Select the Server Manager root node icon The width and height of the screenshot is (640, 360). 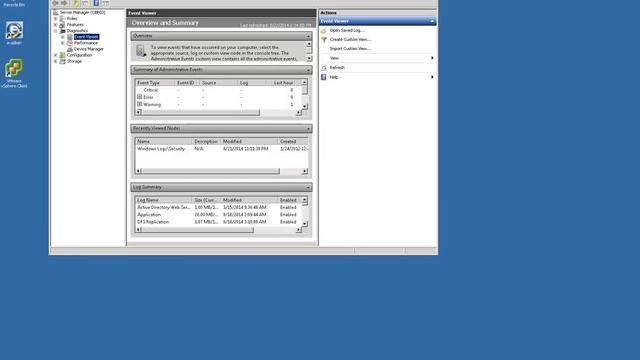pos(56,12)
